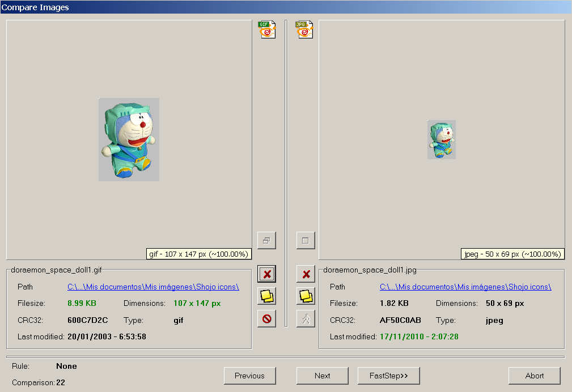Click the left image restore-size button
Viewport: 572px width, 392px height.
266,240
